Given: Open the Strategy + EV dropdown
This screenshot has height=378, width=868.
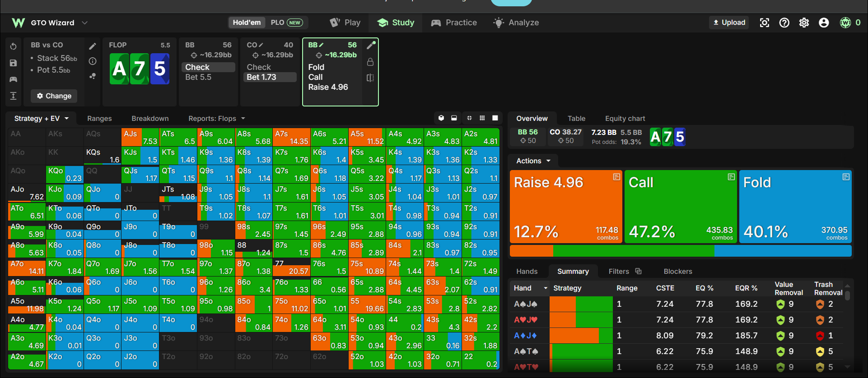Looking at the screenshot, I should pos(41,118).
